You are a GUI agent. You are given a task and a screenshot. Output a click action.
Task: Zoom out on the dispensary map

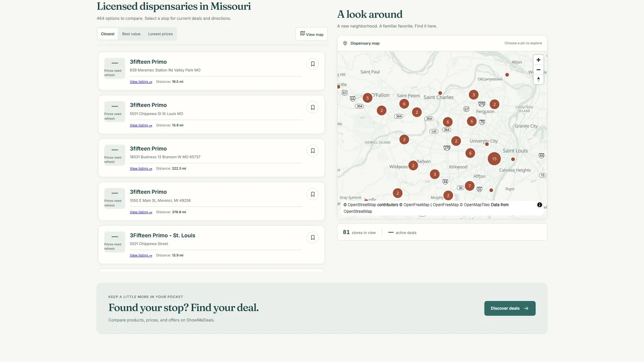point(539,70)
